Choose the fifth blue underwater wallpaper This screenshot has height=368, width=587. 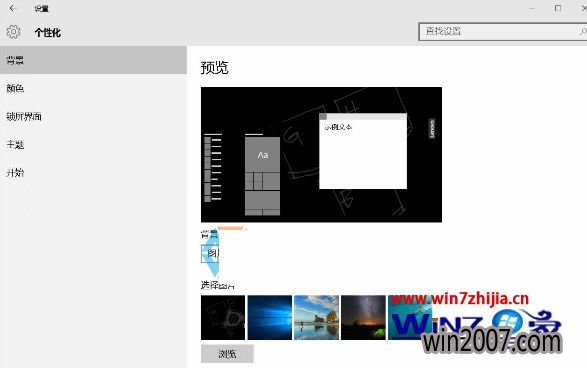coord(410,317)
